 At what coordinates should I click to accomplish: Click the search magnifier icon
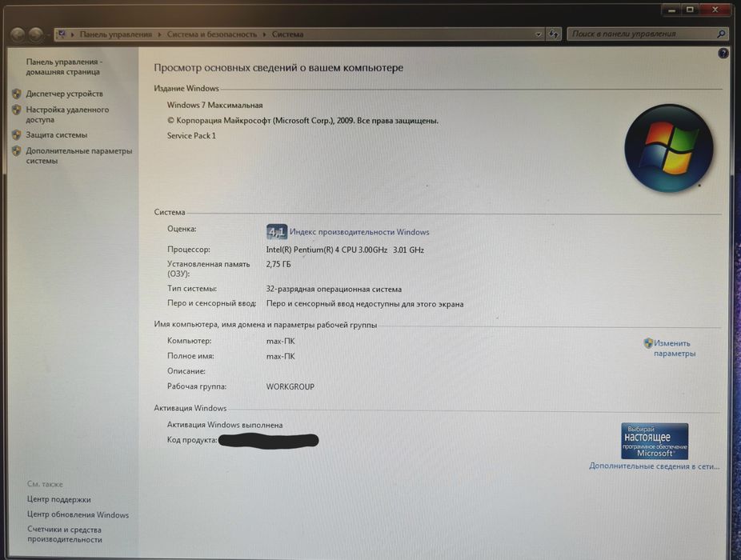(x=721, y=34)
